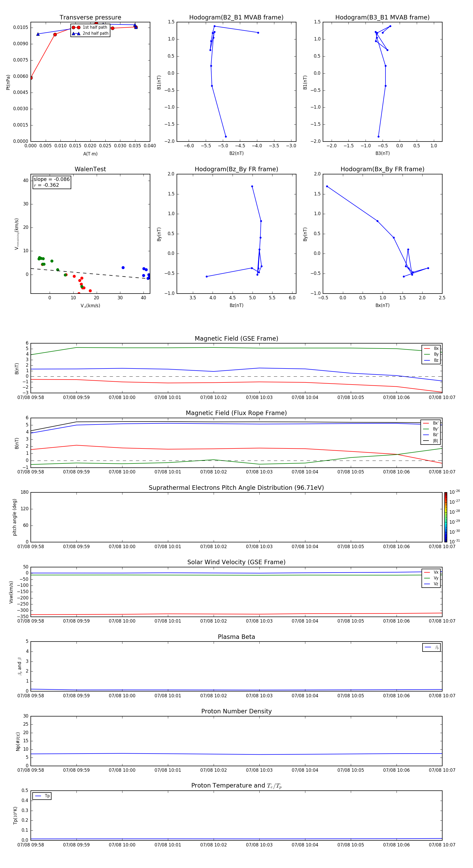Viewport: 473px width, 868px height.
Task: Click the 'Tp' legend entry
Action: point(42,796)
